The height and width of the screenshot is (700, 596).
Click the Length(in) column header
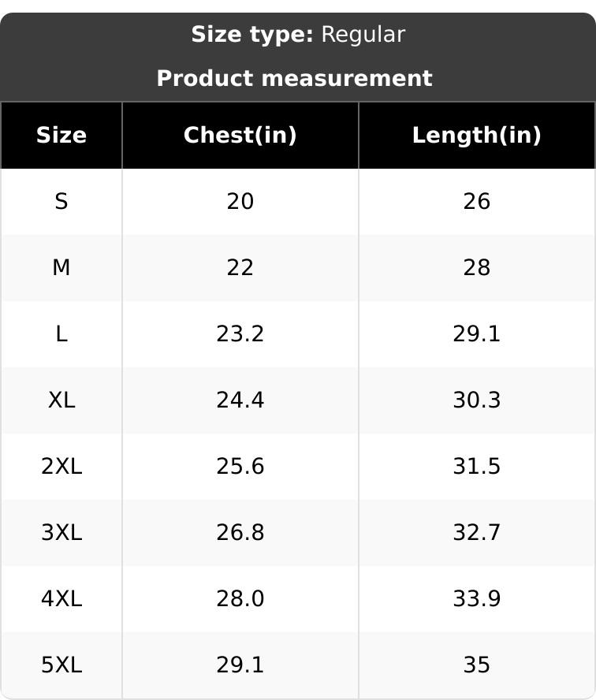click(x=476, y=136)
